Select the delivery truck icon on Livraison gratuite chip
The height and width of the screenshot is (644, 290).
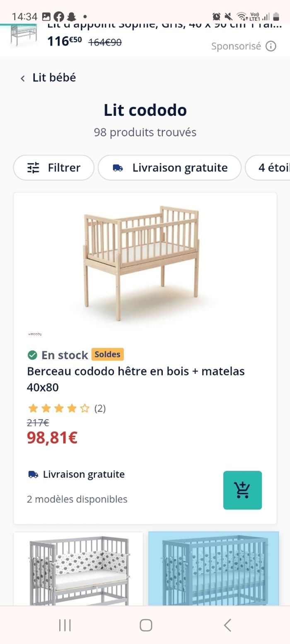coord(118,167)
